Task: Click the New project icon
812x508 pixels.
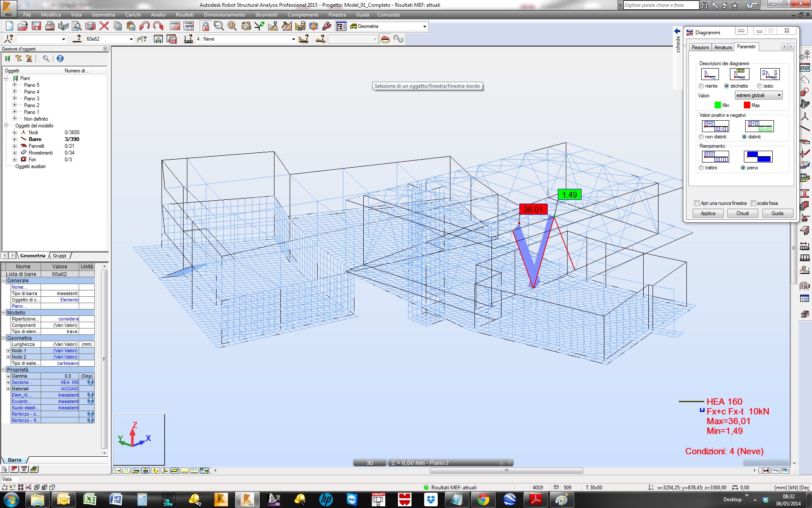Action: [x=9, y=26]
